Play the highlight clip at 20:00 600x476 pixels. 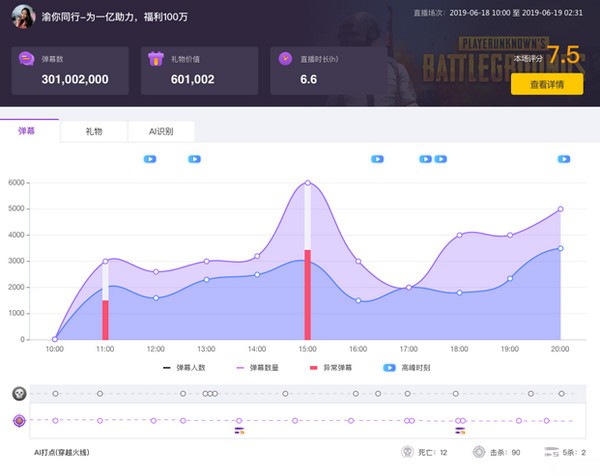564,159
